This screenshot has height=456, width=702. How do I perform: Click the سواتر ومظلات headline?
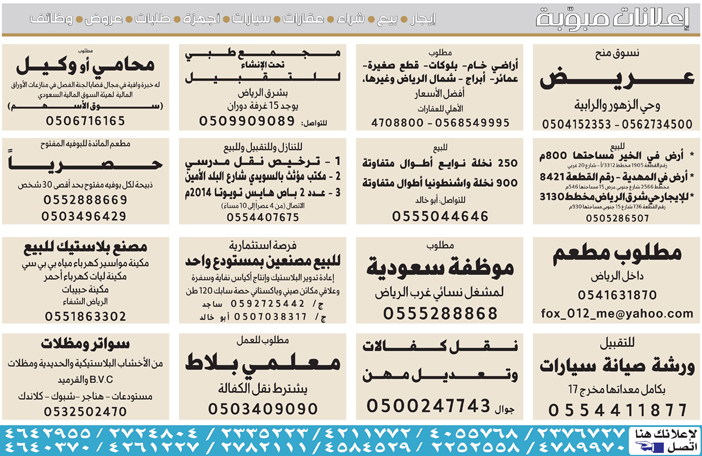(x=85, y=344)
